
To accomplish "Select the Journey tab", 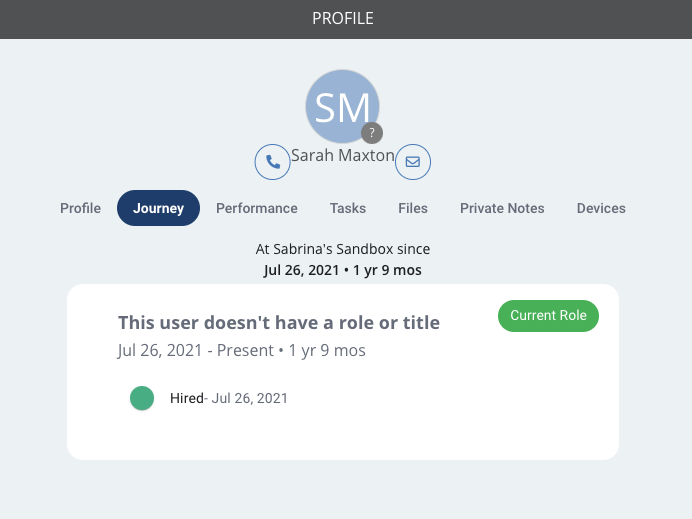I will (158, 208).
